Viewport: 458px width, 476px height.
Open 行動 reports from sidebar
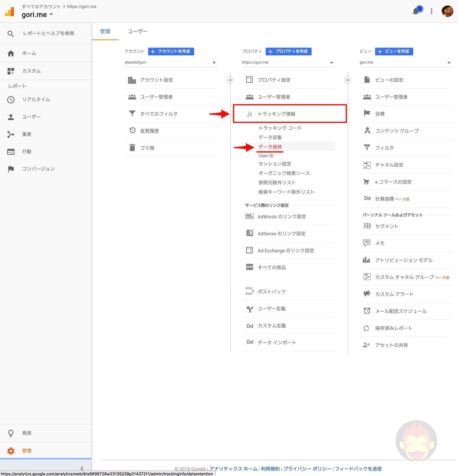(x=11, y=152)
